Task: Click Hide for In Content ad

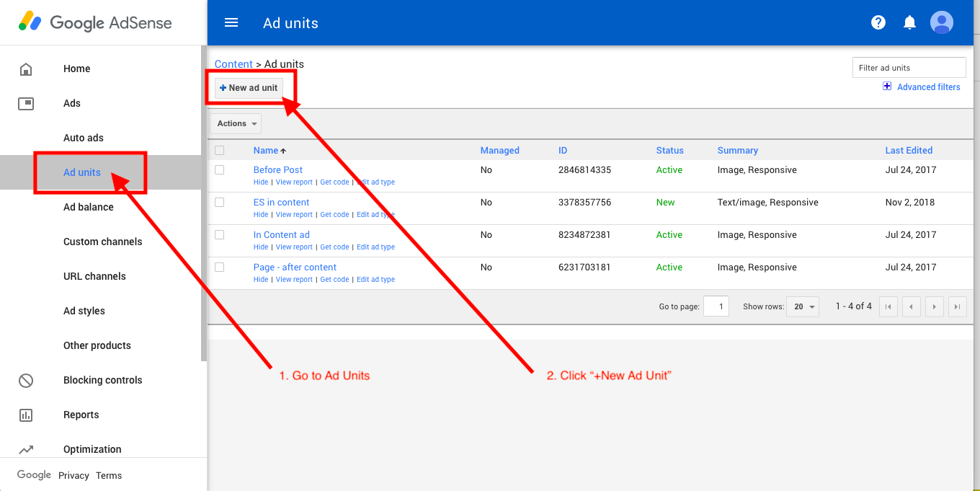Action: tap(261, 247)
